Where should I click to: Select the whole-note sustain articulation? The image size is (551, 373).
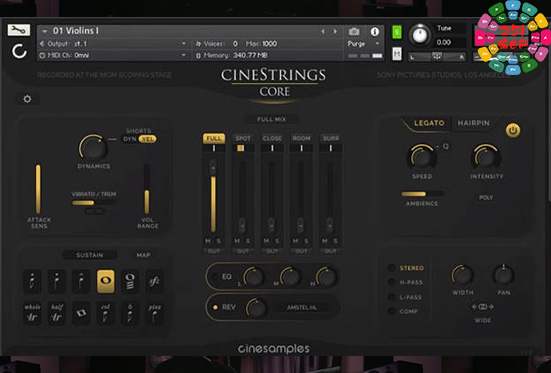(105, 281)
